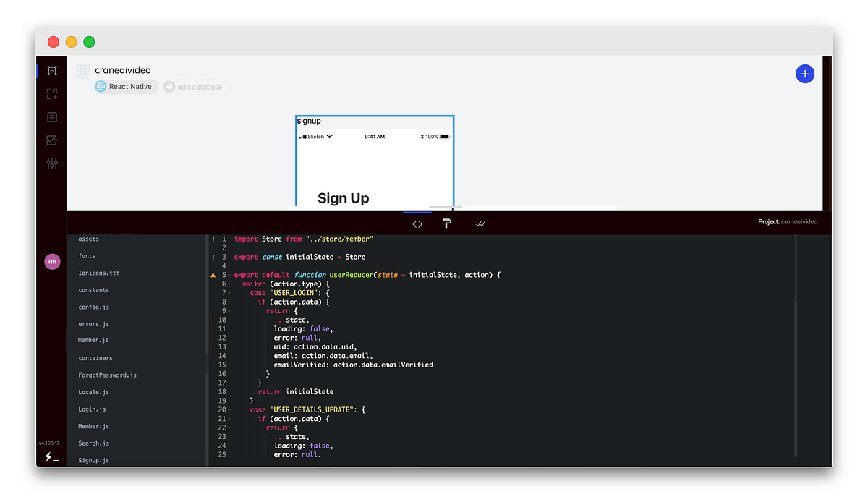Toggle the gutter marker beside line 1
The height and width of the screenshot is (494, 868).
[212, 239]
